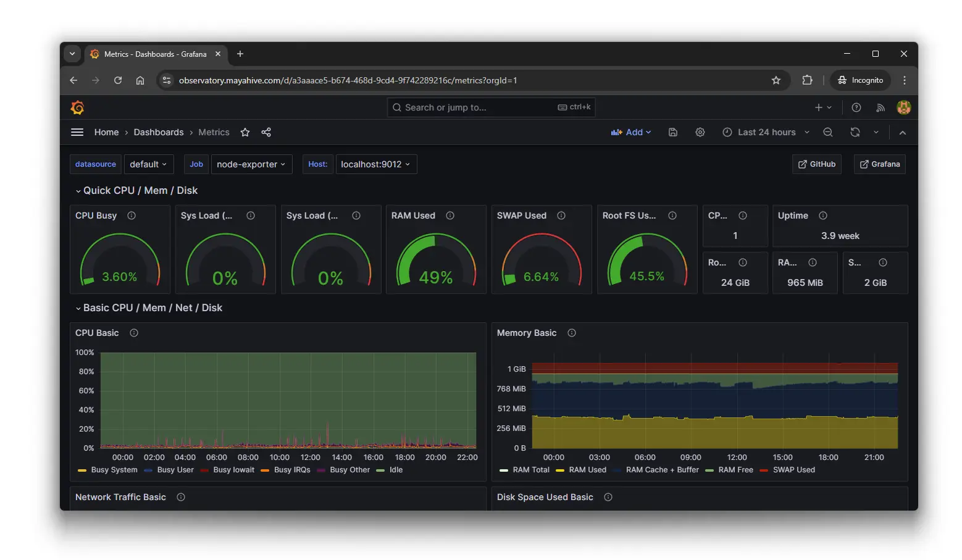Image resolution: width=962 pixels, height=560 pixels.
Task: Refresh the dashboard
Action: tap(855, 132)
